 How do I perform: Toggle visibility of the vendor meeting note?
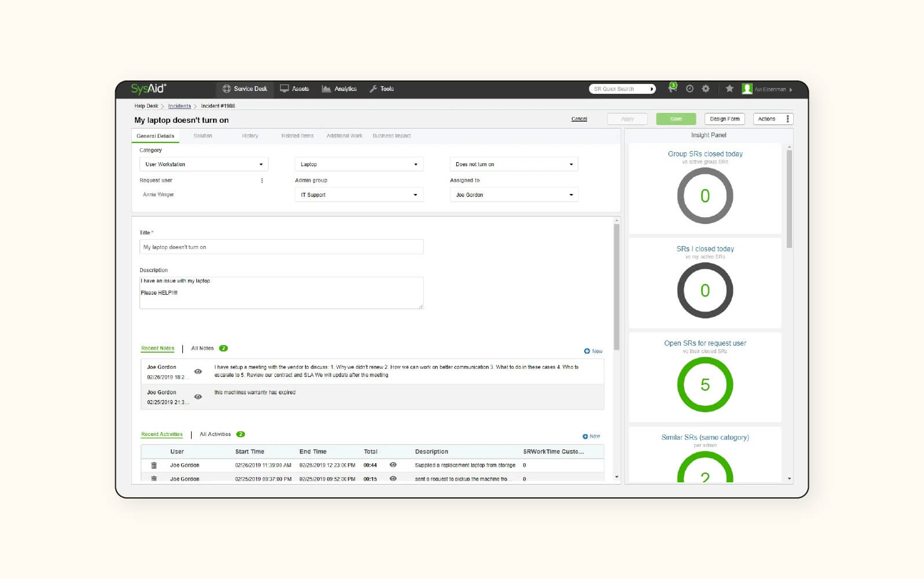tap(198, 372)
